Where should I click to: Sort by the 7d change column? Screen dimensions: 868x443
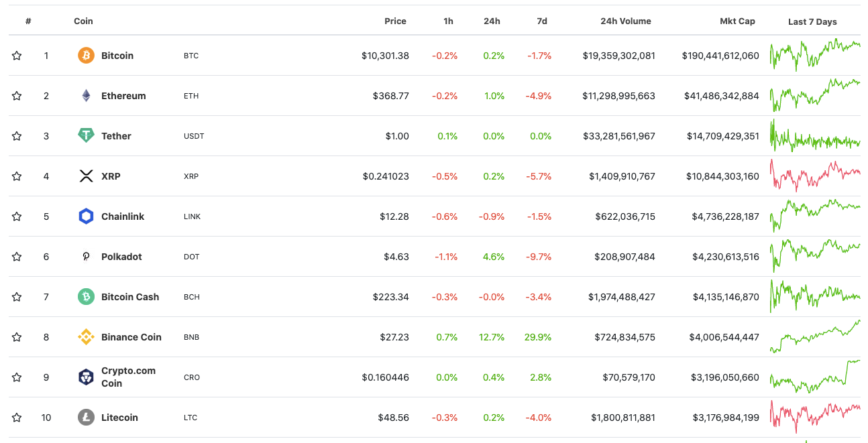pos(542,21)
